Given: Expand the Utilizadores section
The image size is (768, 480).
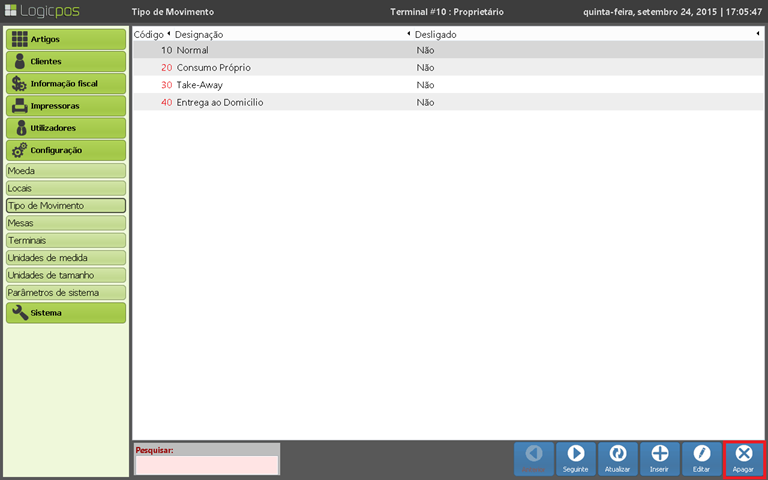Looking at the screenshot, I should click(66, 128).
